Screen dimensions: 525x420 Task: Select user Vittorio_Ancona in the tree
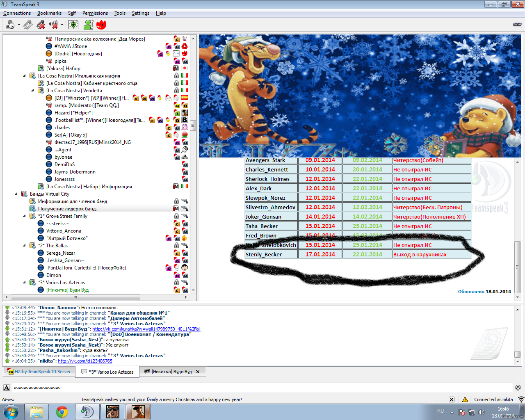pyautogui.click(x=64, y=231)
